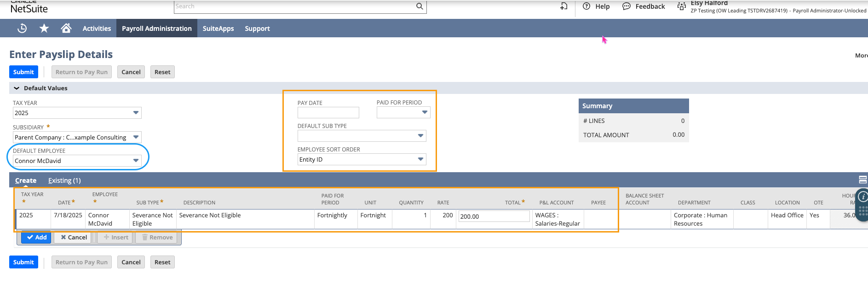Open the Payroll Administration menu
The image size is (868, 285).
pyautogui.click(x=157, y=29)
